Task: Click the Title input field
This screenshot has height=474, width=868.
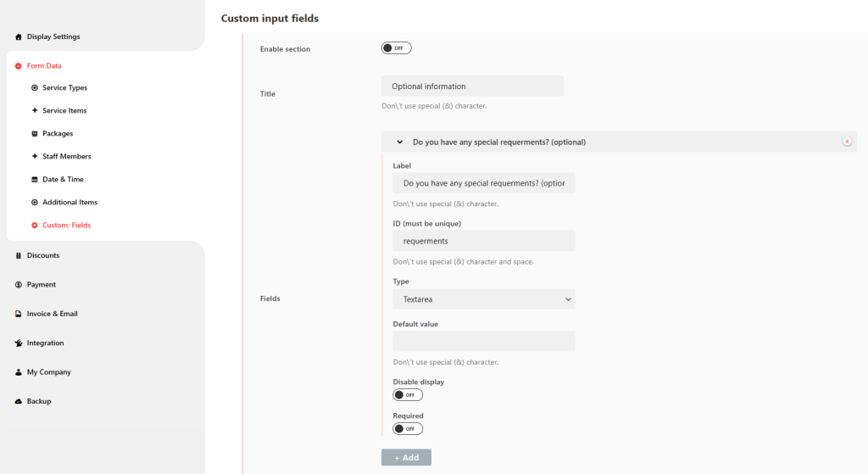Action: (472, 86)
